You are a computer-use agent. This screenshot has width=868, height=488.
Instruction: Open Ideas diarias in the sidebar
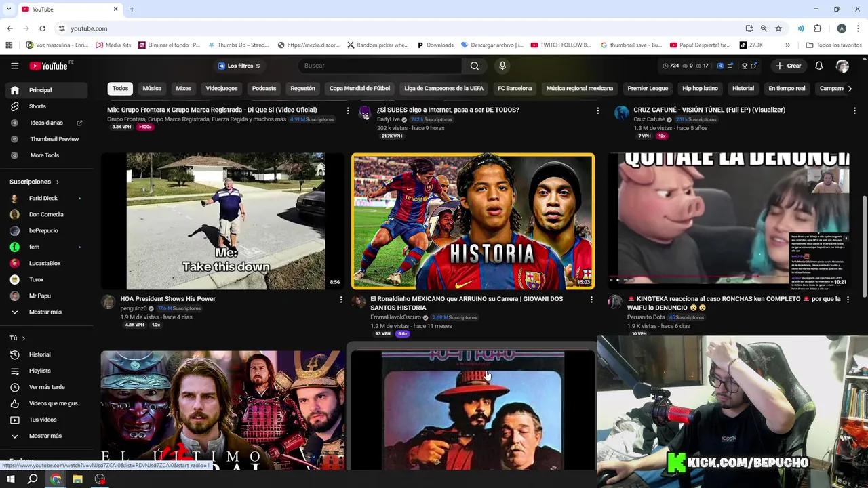tap(47, 123)
